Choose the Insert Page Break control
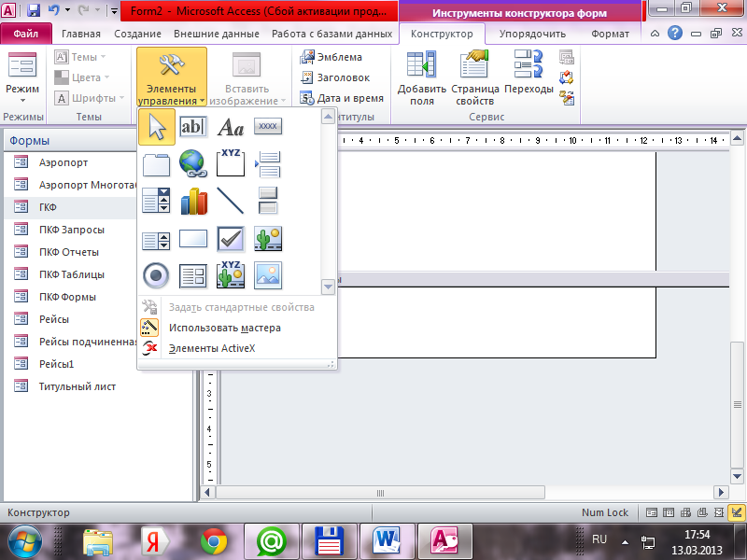Viewport: 747px width, 560px height. (268, 164)
